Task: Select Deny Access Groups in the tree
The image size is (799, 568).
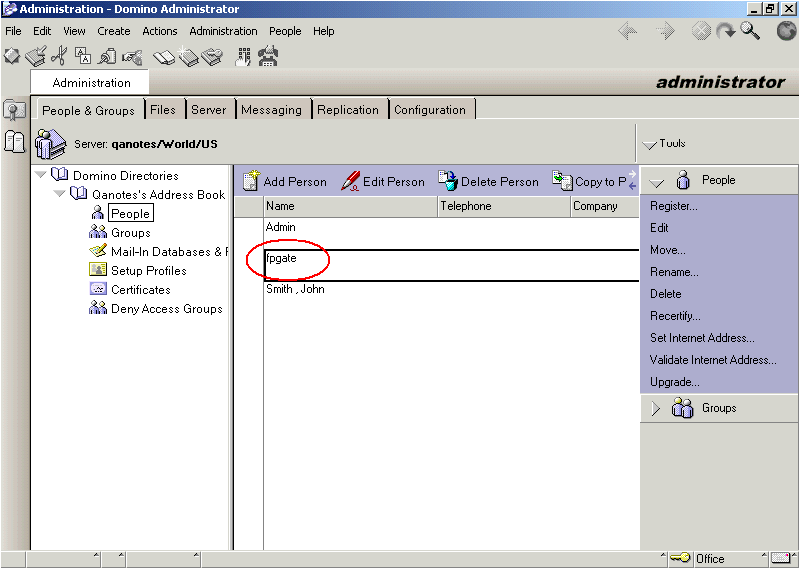Action: [x=166, y=309]
